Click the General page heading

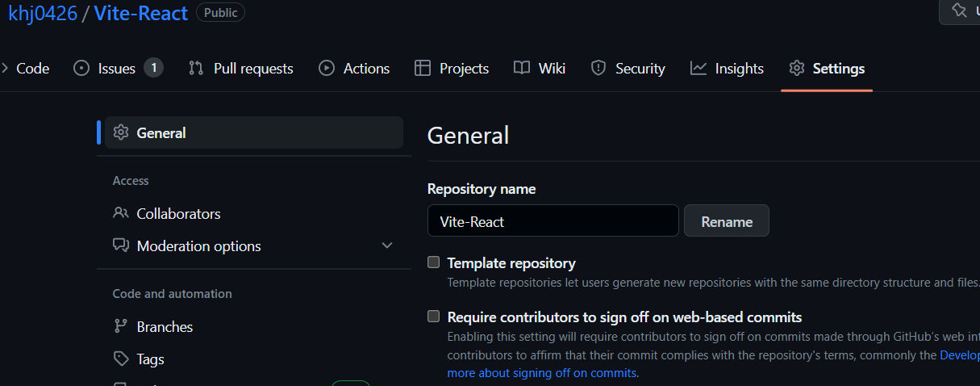point(468,135)
